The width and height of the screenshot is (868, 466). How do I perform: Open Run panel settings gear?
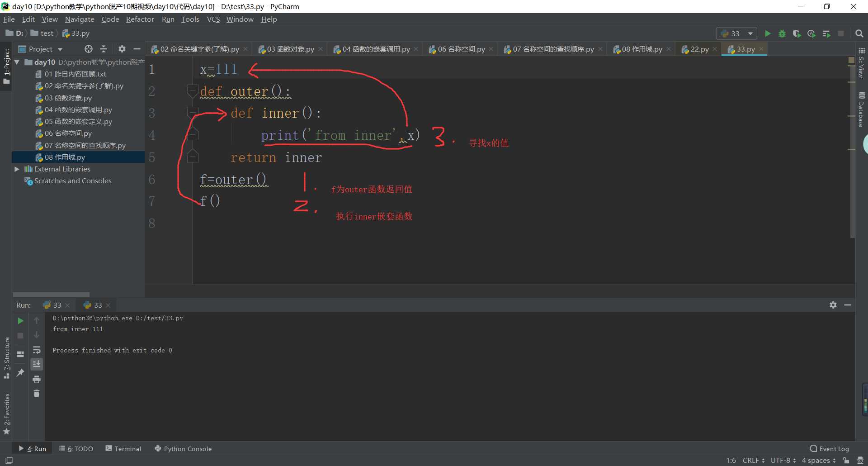833,305
